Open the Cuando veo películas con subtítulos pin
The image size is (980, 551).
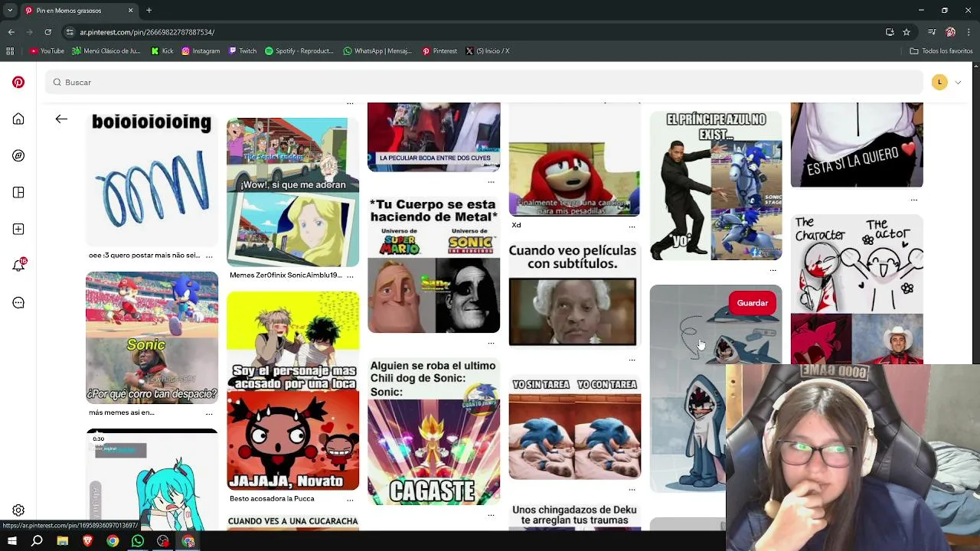coord(574,296)
